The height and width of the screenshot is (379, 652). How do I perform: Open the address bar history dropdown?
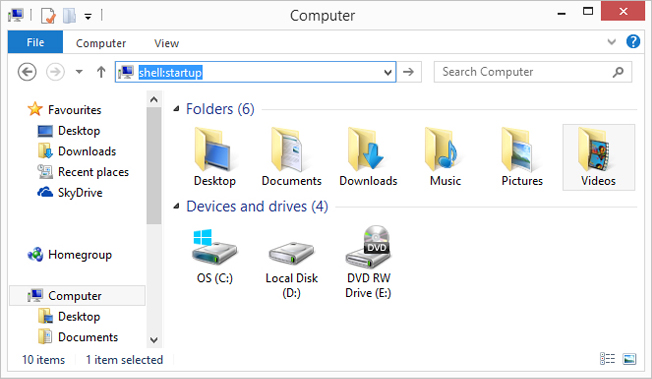tap(388, 72)
